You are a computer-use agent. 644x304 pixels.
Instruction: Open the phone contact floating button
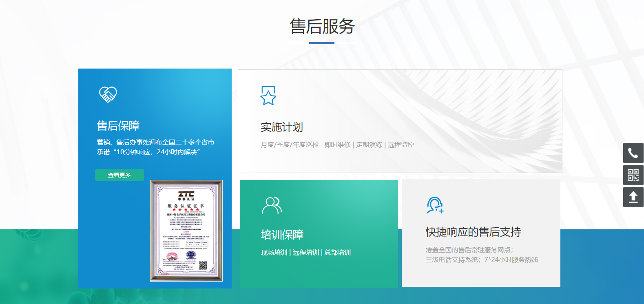pos(633,153)
